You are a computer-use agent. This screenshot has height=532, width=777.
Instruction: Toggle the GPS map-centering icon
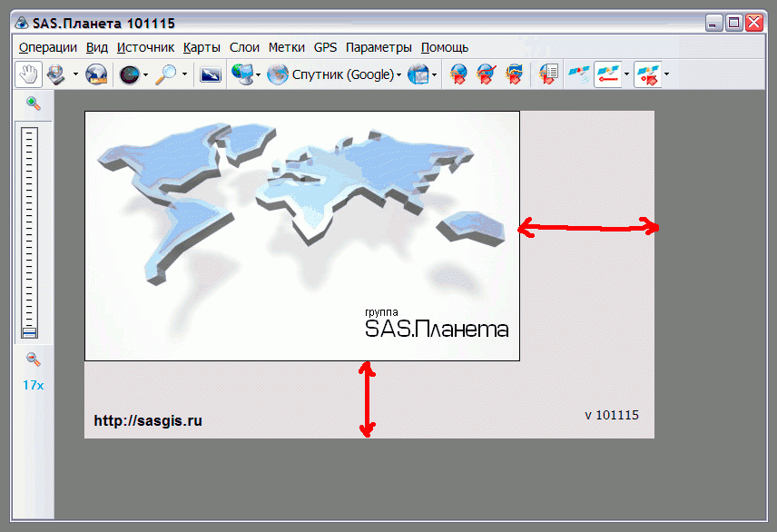tap(647, 74)
